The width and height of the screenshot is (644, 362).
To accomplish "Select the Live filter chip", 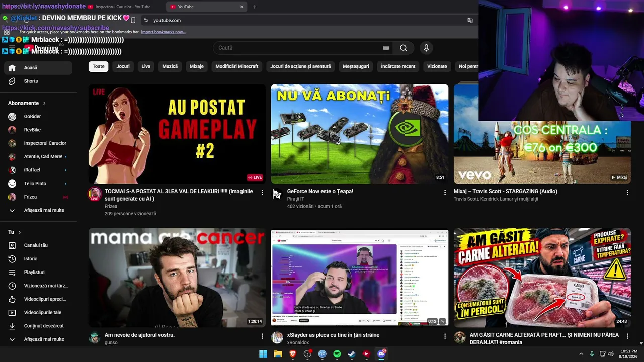I will point(146,66).
